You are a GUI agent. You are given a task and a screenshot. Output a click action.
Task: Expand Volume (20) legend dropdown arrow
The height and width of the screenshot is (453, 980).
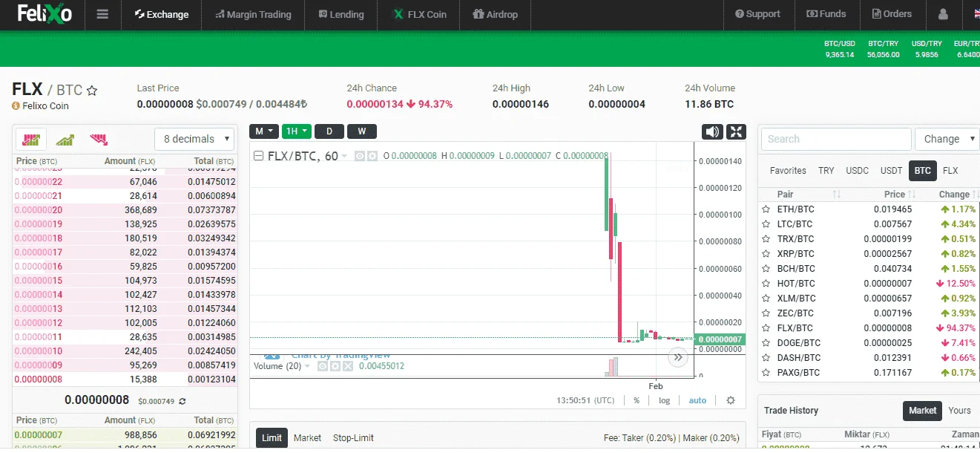click(x=307, y=366)
